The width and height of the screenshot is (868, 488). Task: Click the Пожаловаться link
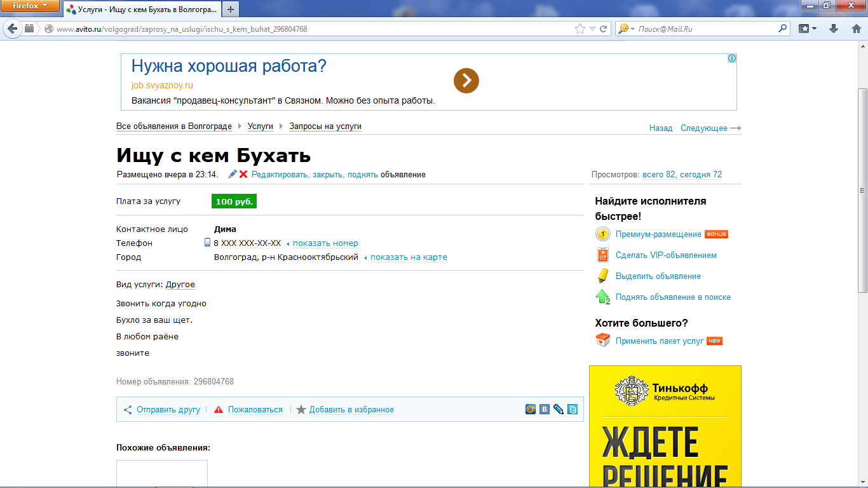pyautogui.click(x=255, y=410)
